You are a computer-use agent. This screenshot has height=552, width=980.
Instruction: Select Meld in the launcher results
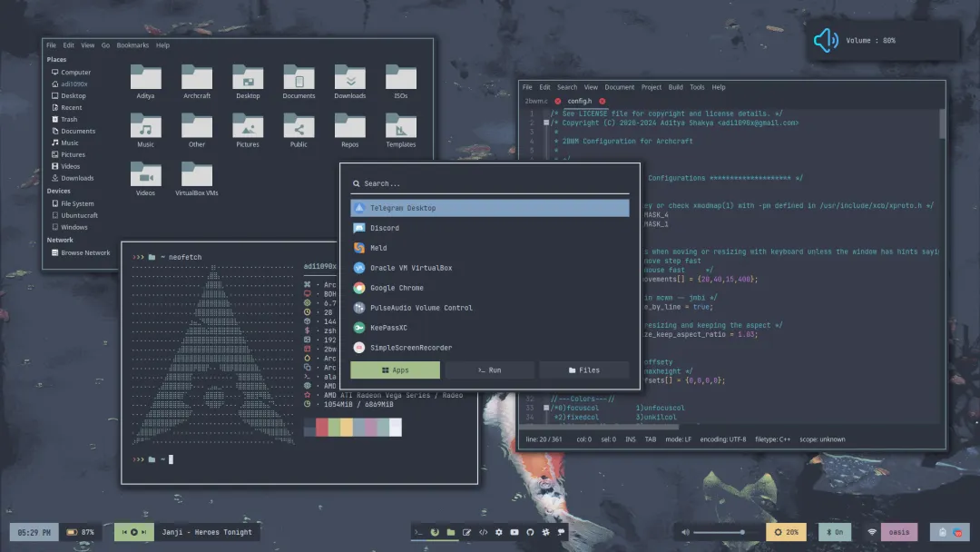coord(489,248)
